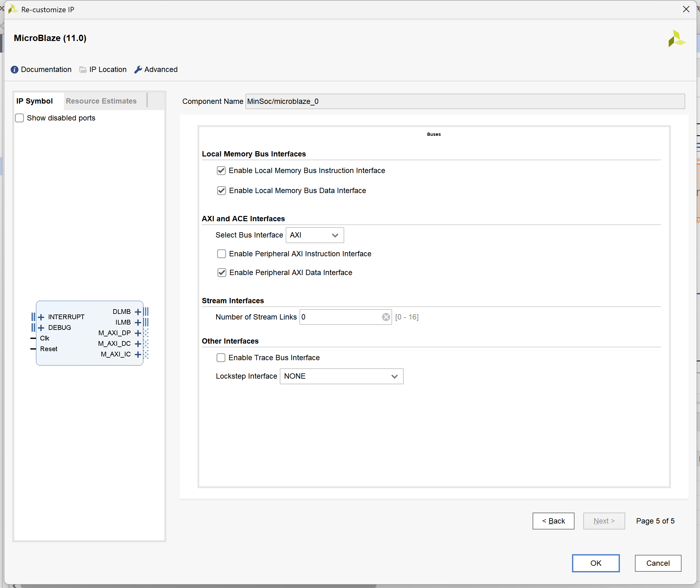Expand the M_AXI_IC port plus icon
The image size is (700, 588).
pyautogui.click(x=138, y=354)
